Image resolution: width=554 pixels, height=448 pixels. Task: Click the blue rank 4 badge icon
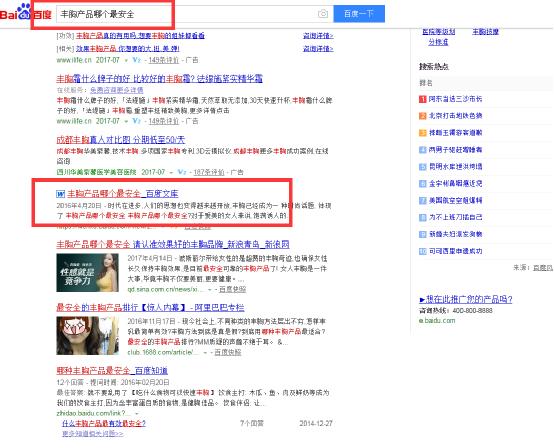(423, 150)
